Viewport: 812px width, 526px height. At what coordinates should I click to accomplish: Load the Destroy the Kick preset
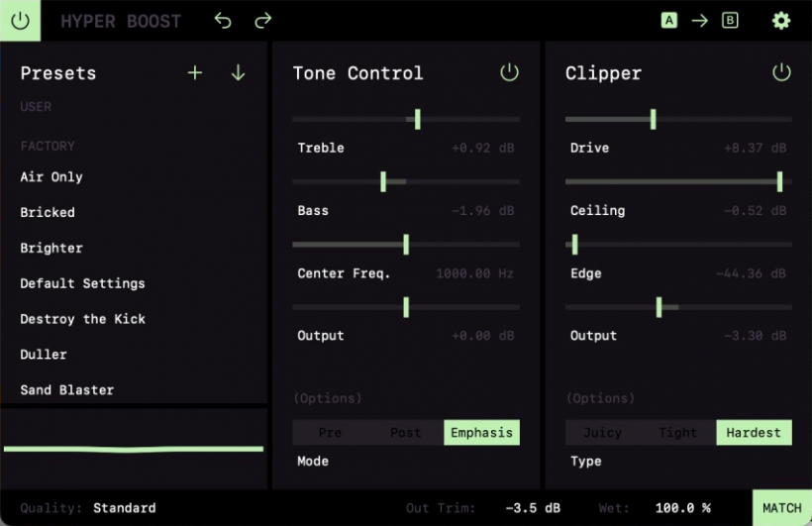[x=83, y=319]
